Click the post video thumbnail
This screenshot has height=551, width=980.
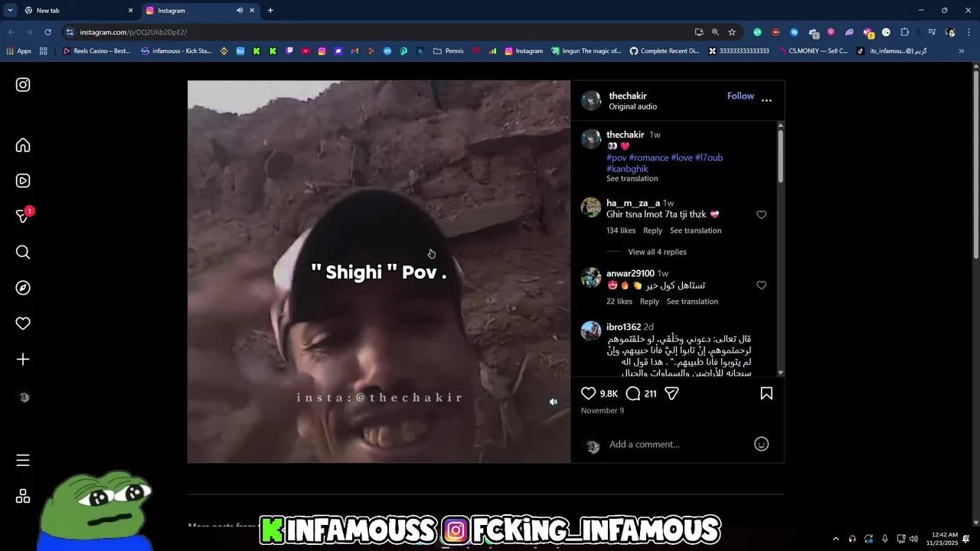click(379, 272)
